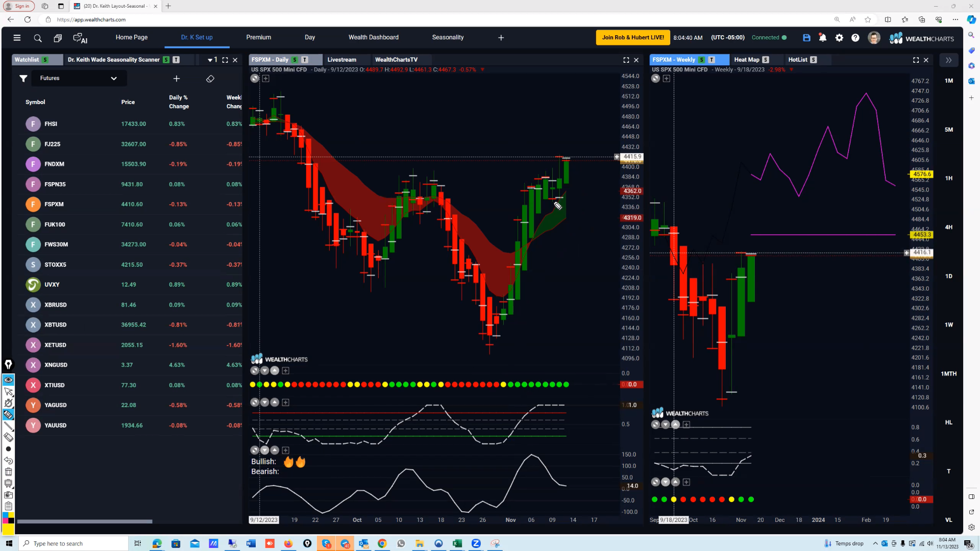
Task: Toggle the S badge on Heat Map tab
Action: (766, 60)
